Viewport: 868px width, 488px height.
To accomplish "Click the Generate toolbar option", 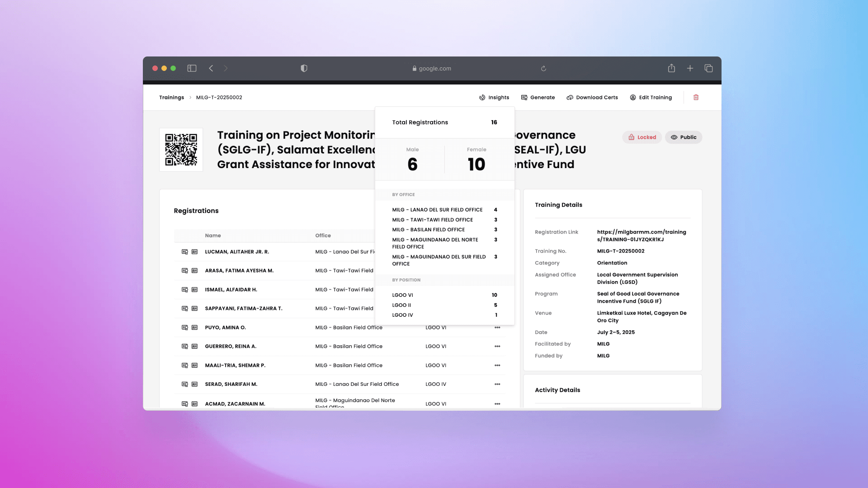I will [538, 97].
